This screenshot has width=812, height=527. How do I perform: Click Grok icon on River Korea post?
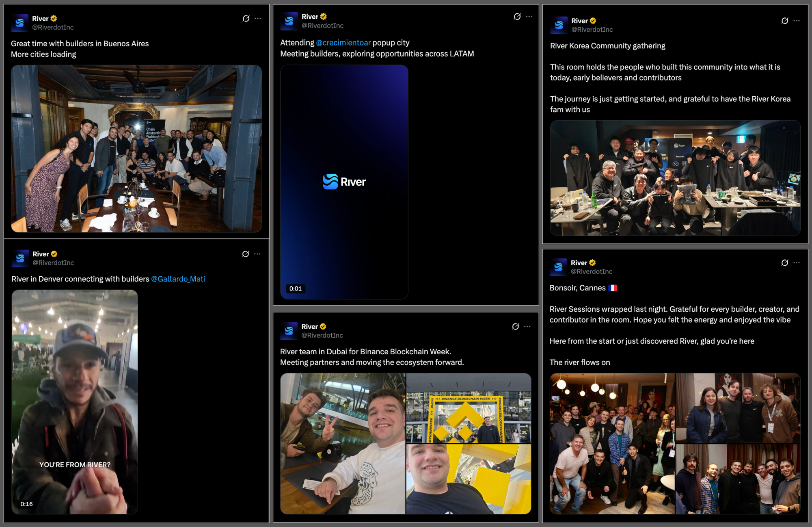(x=785, y=21)
